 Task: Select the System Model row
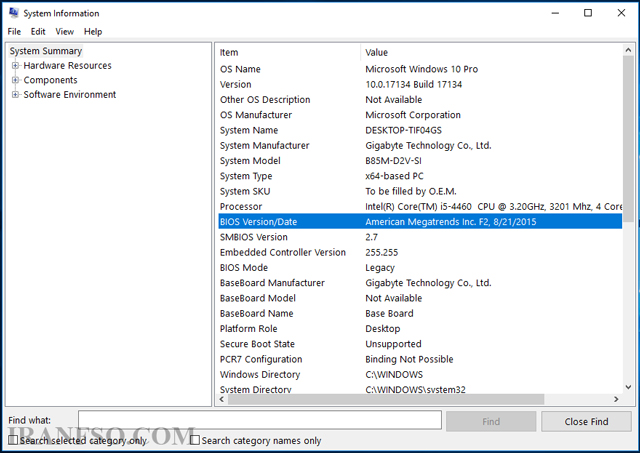420,161
